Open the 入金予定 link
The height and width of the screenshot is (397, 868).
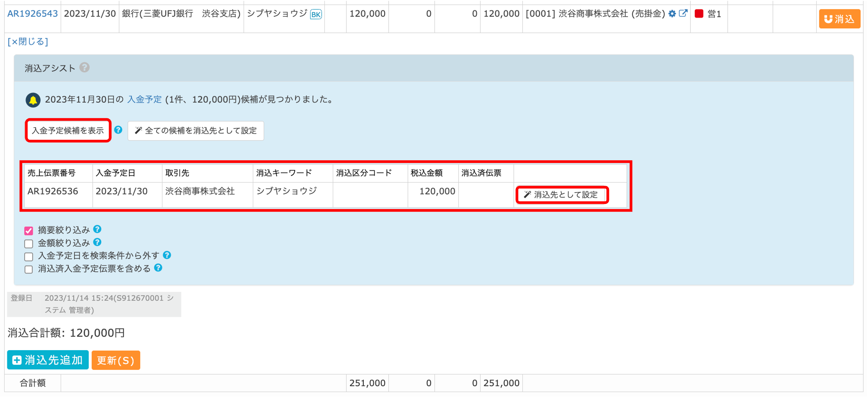pyautogui.click(x=144, y=99)
